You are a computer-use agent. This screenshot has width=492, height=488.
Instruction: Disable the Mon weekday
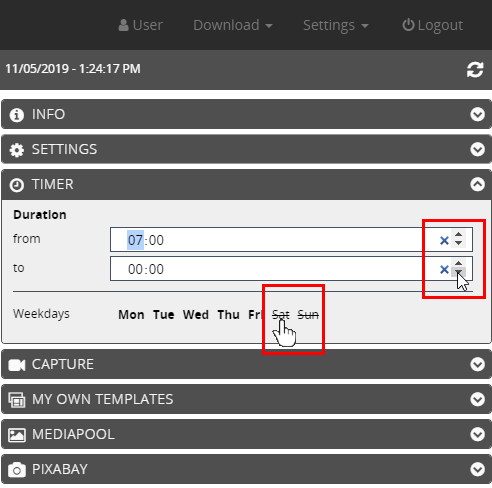click(131, 315)
